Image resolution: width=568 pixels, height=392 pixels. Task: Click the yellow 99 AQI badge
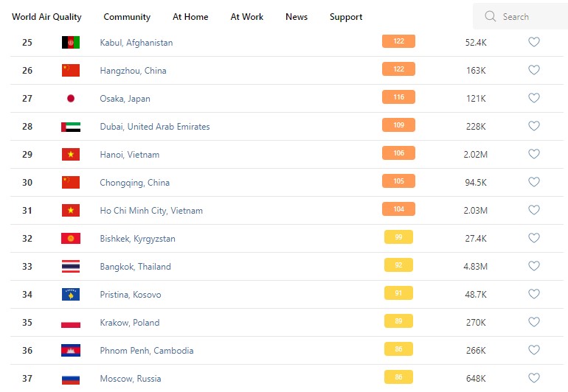click(x=398, y=237)
